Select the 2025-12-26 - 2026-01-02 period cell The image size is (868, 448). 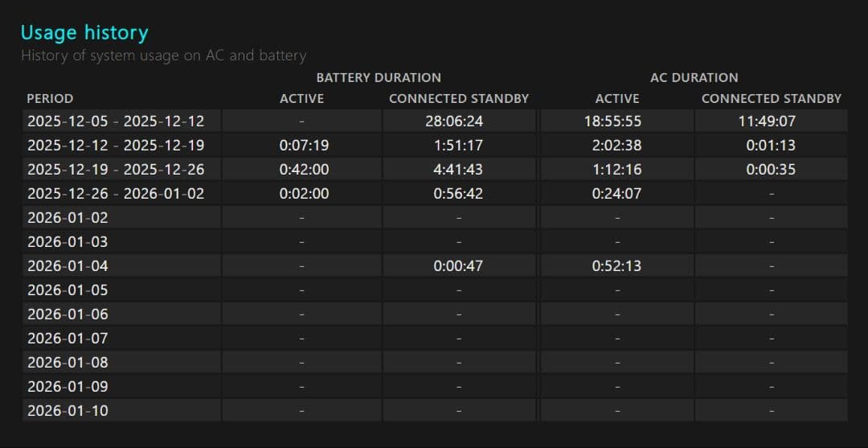click(116, 194)
